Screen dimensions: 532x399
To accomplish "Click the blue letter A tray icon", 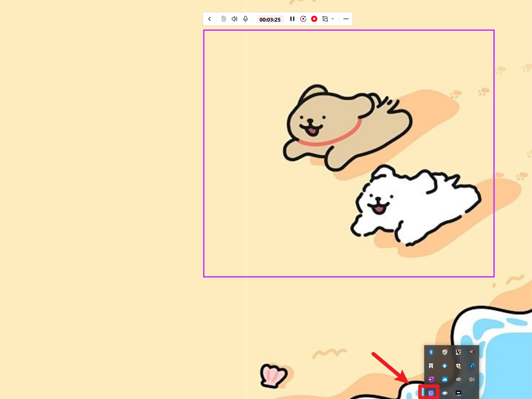I will tap(472, 366).
